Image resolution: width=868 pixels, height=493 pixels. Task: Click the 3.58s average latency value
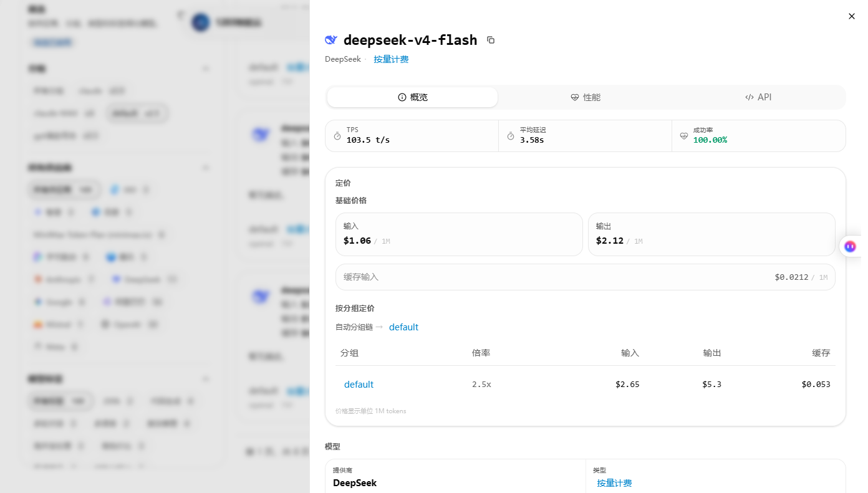pyautogui.click(x=532, y=140)
